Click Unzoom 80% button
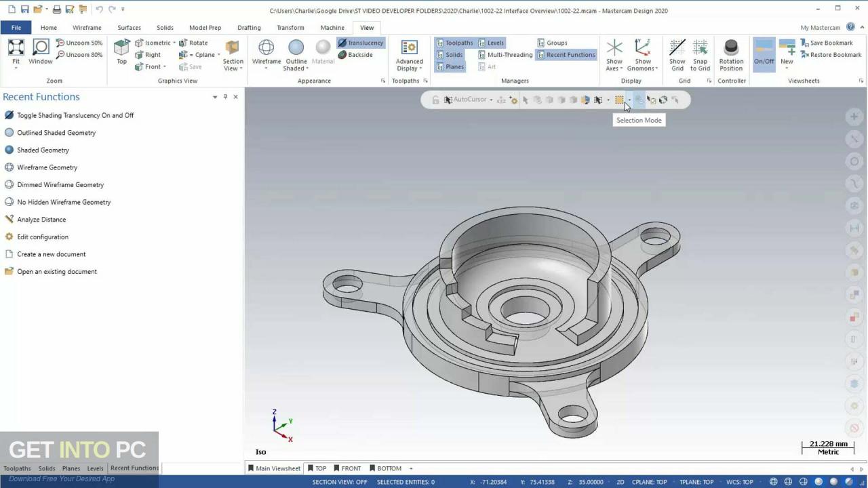This screenshot has height=488, width=868. click(80, 55)
